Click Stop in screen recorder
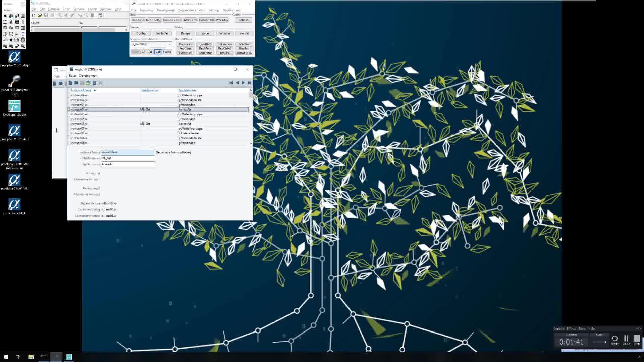 (x=637, y=340)
